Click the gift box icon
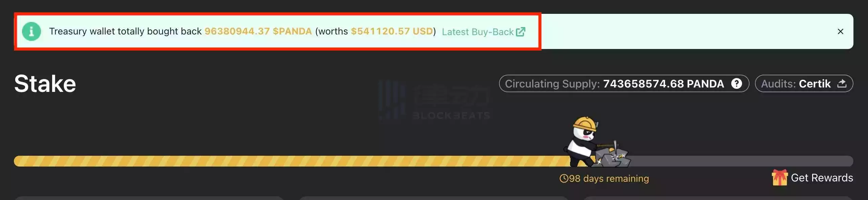 780,177
